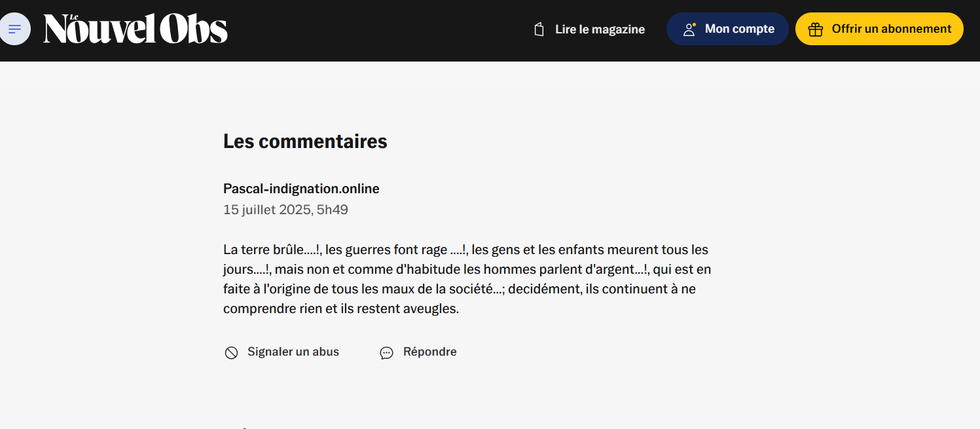Click the prohibition icon for Signaler un abus
980x429 pixels.
point(231,353)
